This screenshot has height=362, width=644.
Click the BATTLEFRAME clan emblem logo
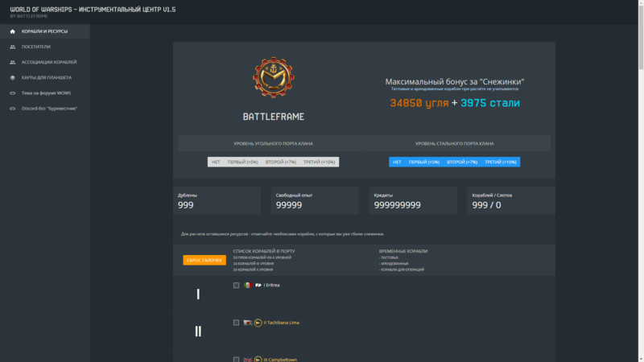pyautogui.click(x=274, y=77)
